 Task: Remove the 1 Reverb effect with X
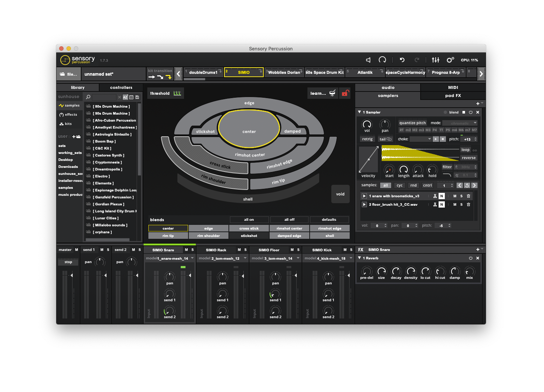click(x=478, y=258)
